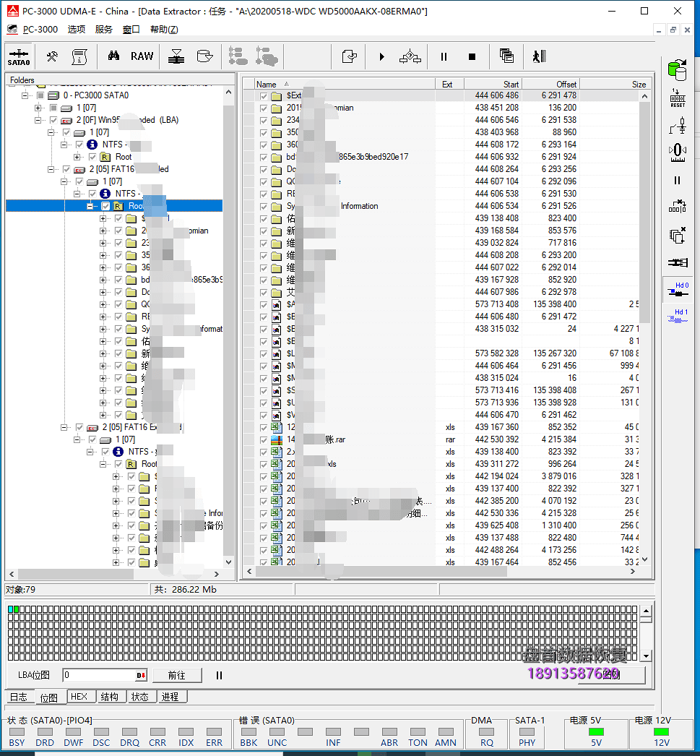The width and height of the screenshot is (700, 756).
Task: Toggle checkbox for System Volume Information row
Action: click(x=264, y=206)
